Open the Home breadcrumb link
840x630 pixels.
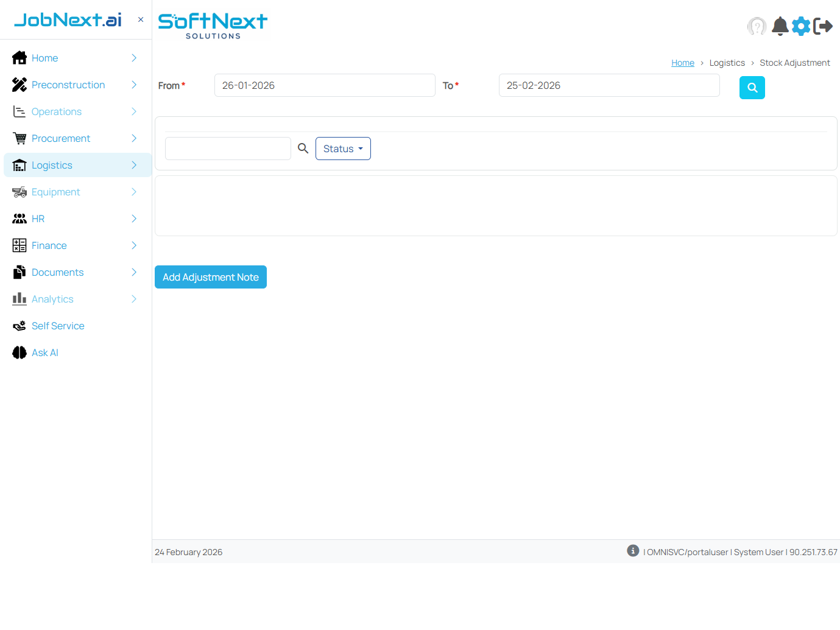point(682,62)
